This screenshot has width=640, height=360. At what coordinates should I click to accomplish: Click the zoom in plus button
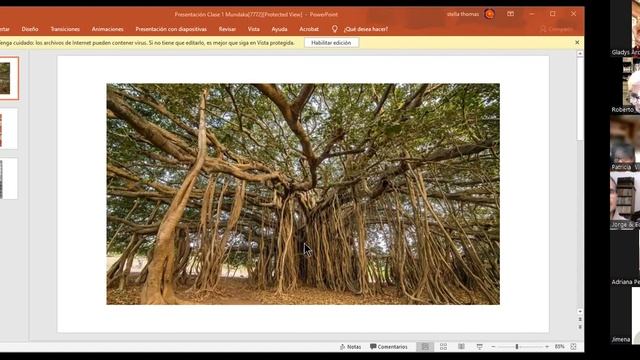[547, 347]
